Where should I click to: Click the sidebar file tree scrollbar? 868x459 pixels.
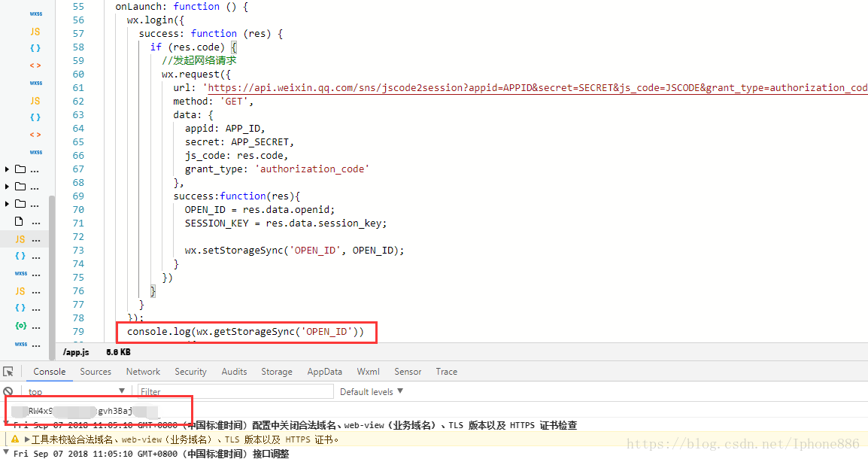tap(52, 277)
